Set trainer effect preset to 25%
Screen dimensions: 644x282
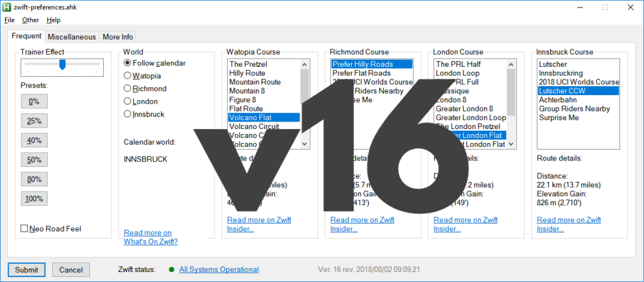point(34,121)
